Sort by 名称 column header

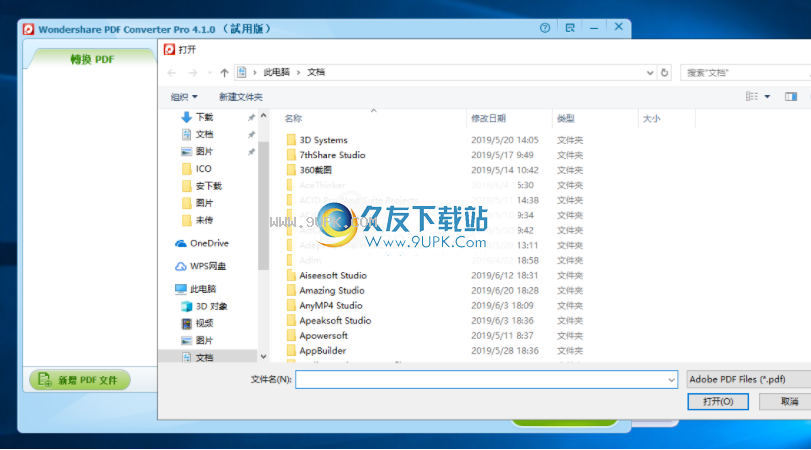click(293, 118)
